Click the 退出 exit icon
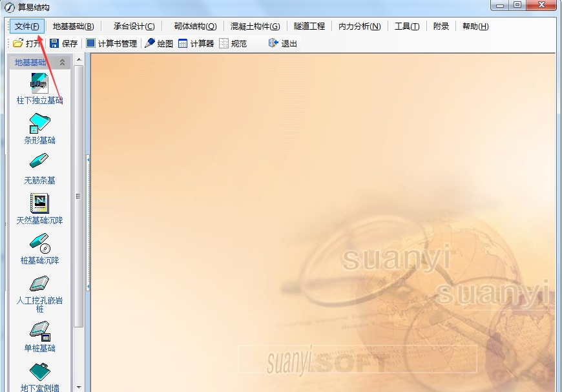This screenshot has height=392, width=562. click(273, 43)
